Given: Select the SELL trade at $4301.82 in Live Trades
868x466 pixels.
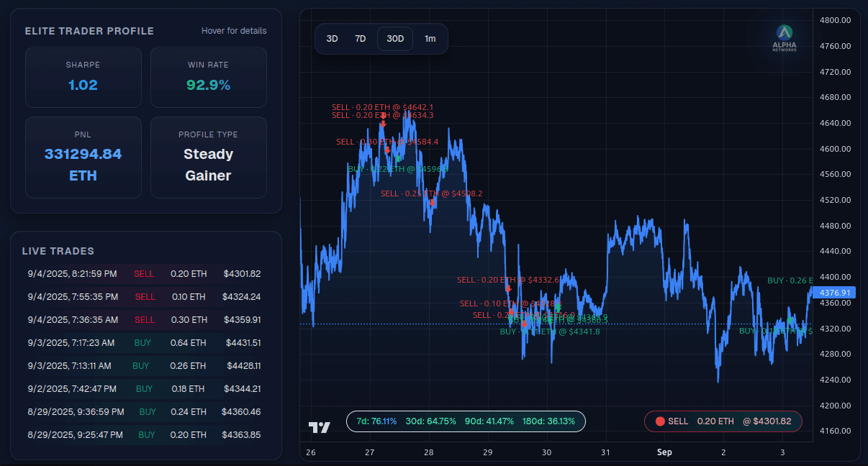Looking at the screenshot, I should (x=144, y=274).
